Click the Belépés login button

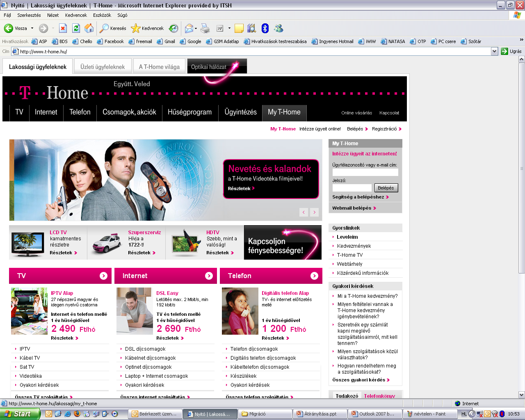tap(386, 188)
